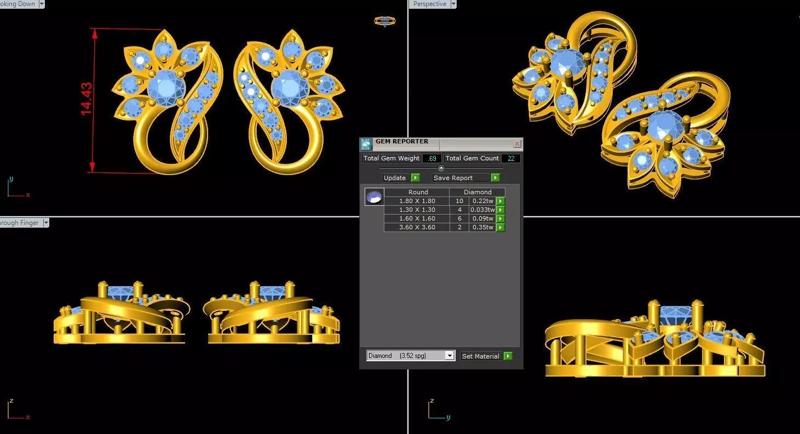The width and height of the screenshot is (800, 434).
Task: Open the Perspective viewport menu arrow
Action: coord(453,4)
